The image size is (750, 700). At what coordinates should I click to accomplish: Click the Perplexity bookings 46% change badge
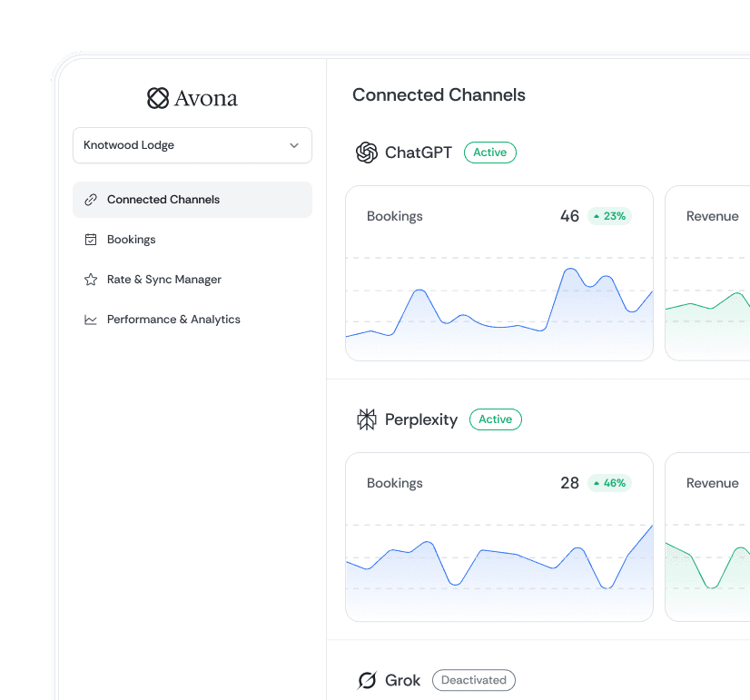(610, 483)
